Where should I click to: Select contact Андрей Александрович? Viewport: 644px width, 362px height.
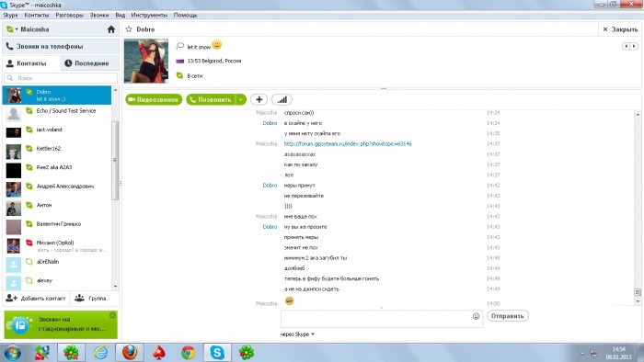[57, 189]
